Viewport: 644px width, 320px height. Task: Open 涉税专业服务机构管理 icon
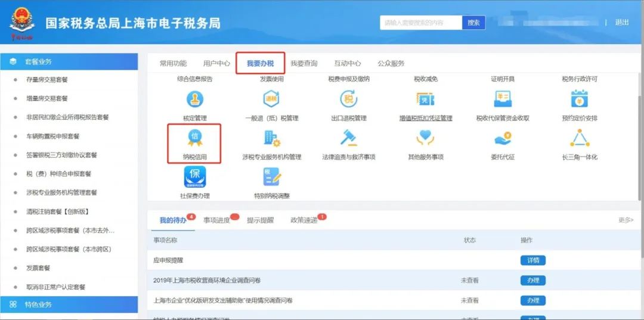click(271, 138)
